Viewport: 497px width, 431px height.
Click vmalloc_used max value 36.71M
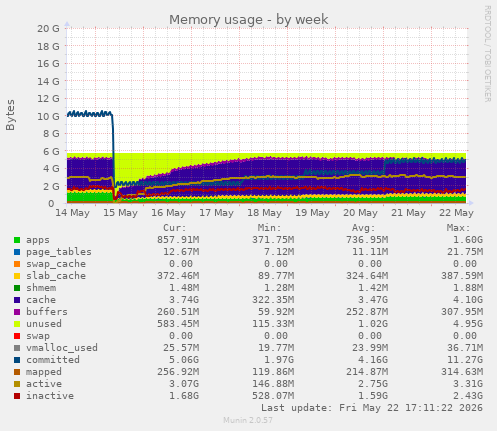click(x=465, y=348)
